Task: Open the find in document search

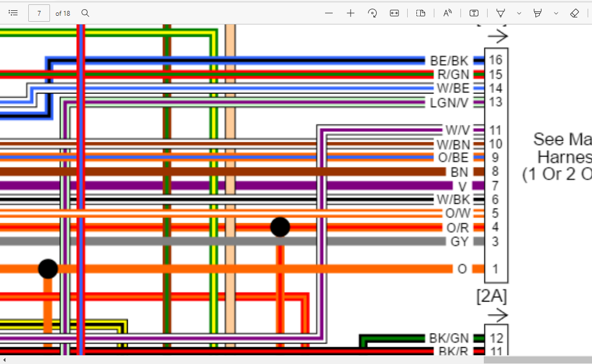Action: coord(85,13)
